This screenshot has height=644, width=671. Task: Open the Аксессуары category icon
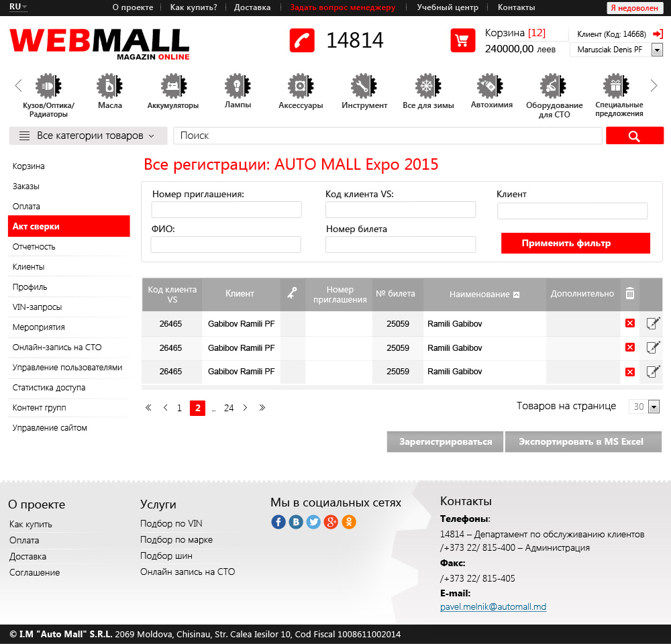click(x=301, y=86)
